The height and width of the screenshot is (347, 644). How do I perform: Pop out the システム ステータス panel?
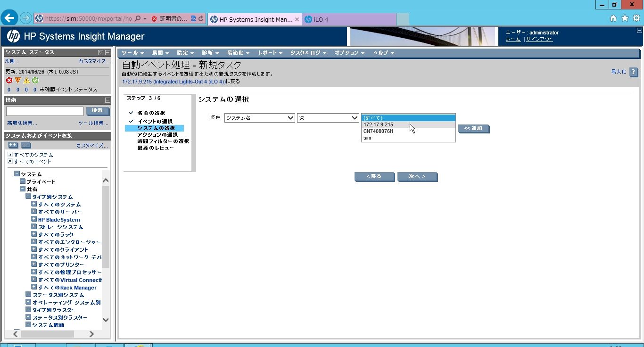point(100,53)
